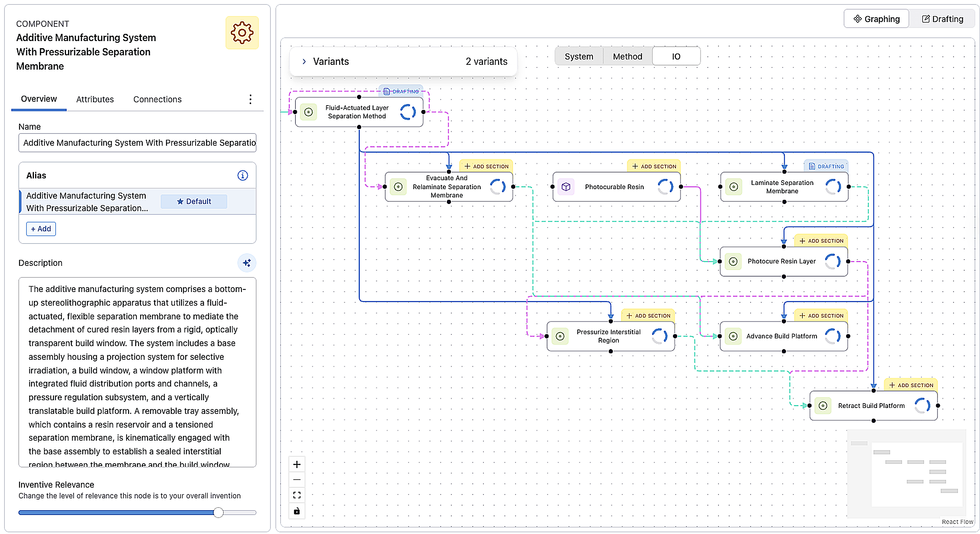
Task: Click progress ring on Fluid-Actuated Layer Separation Method
Action: (x=408, y=112)
